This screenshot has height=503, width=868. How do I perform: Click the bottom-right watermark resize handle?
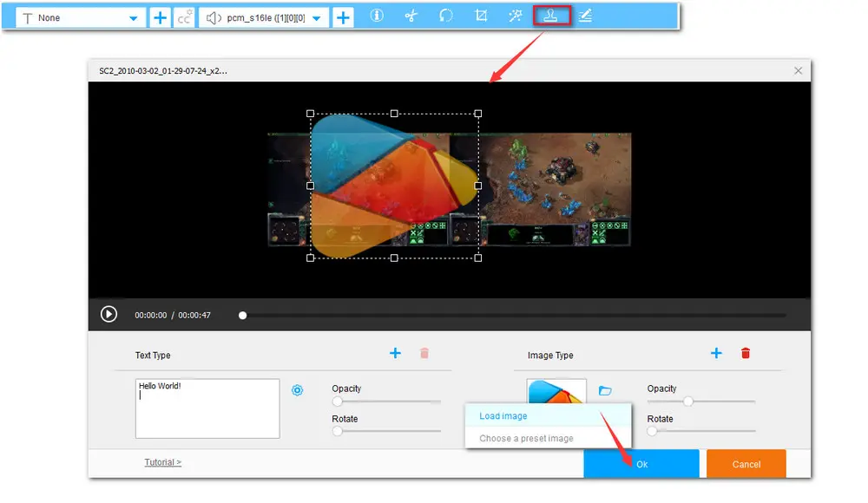click(477, 258)
